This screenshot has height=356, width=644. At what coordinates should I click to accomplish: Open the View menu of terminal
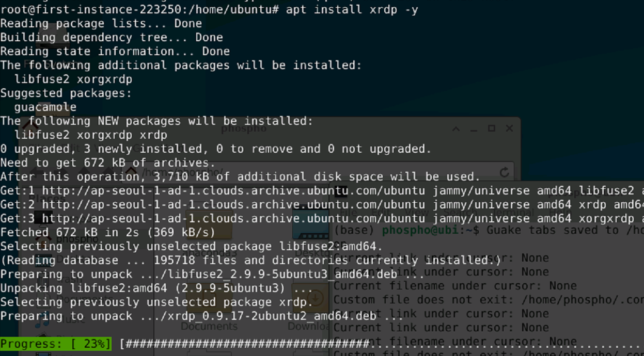[x=416, y=212]
